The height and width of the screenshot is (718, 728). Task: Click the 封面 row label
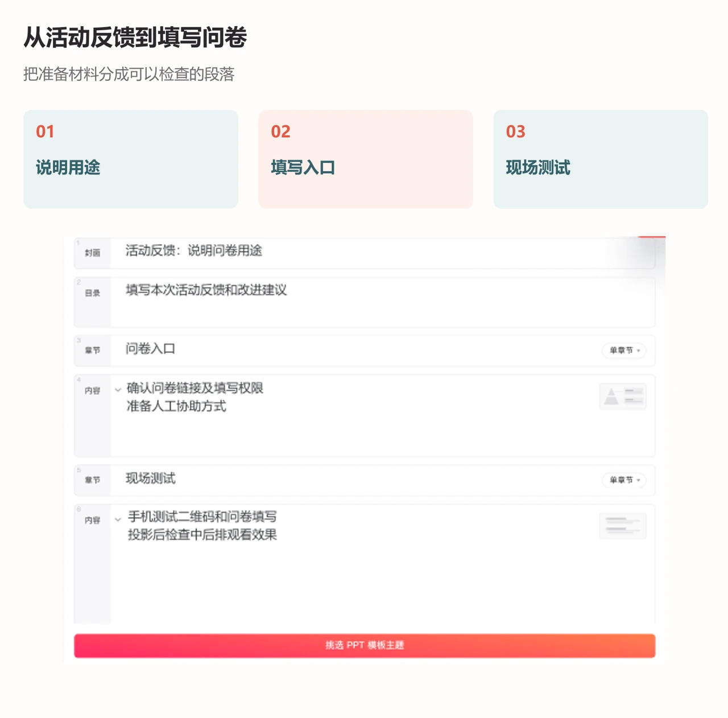[93, 253]
